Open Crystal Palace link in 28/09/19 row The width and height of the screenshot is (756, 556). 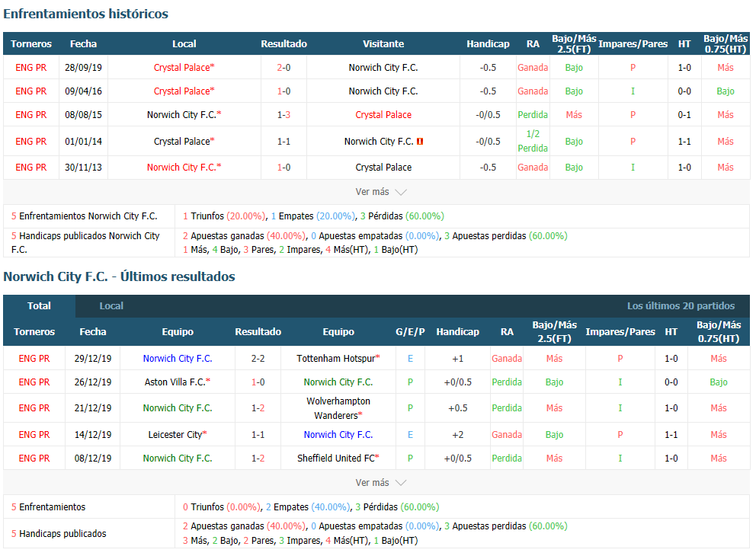tap(184, 68)
